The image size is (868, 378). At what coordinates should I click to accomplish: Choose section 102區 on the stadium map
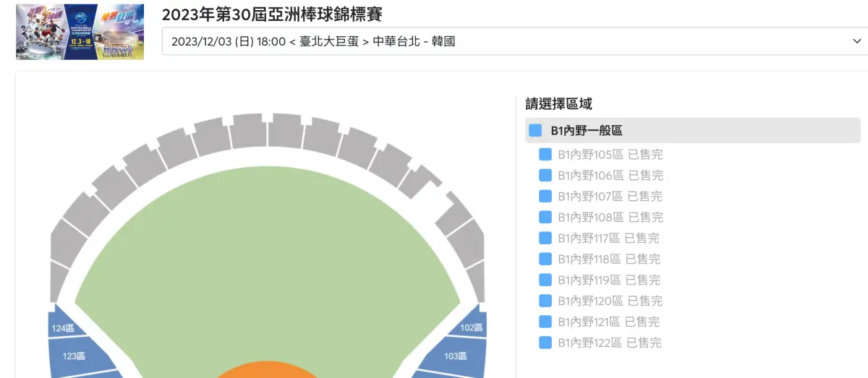470,327
